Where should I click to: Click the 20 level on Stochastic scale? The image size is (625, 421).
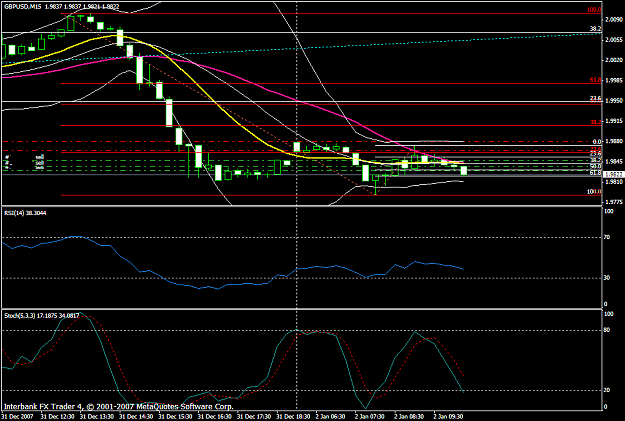[x=607, y=390]
